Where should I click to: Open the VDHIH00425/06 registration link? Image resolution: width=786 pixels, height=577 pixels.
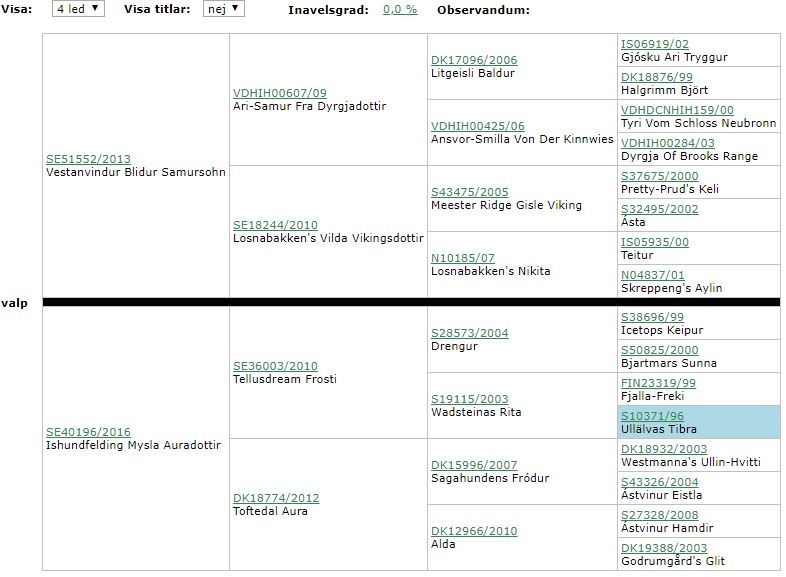pyautogui.click(x=477, y=126)
